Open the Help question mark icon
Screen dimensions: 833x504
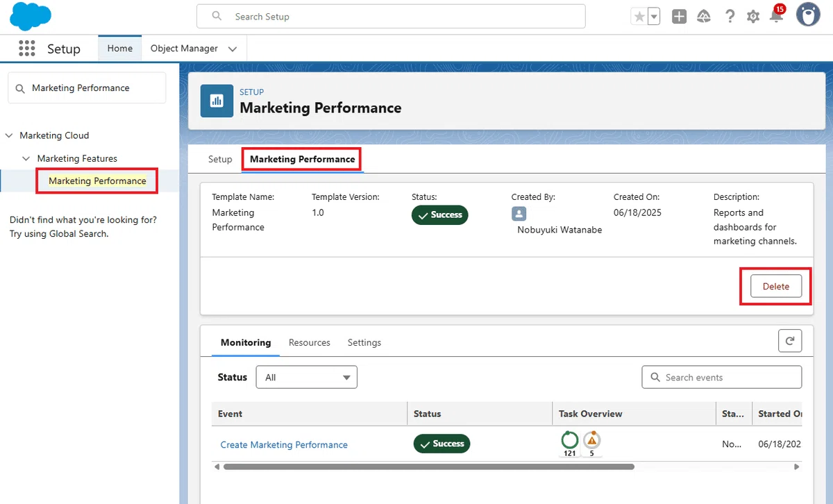pos(730,16)
